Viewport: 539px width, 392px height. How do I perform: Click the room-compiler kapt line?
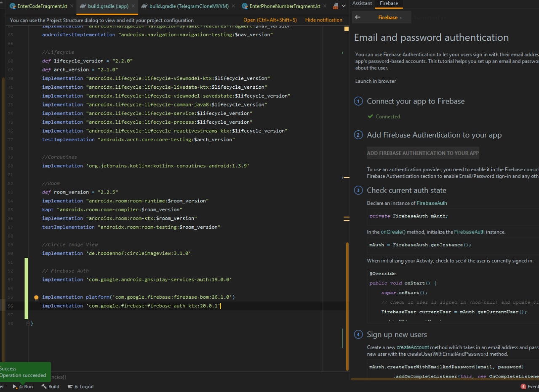pos(112,209)
